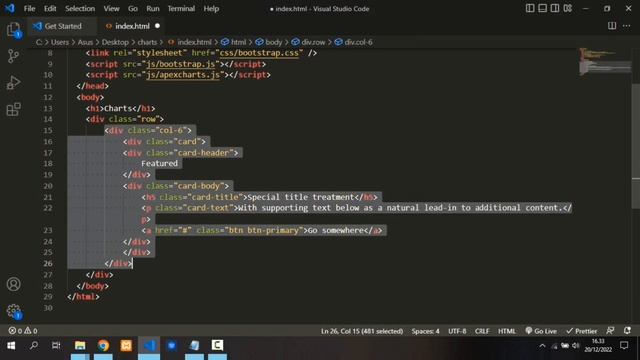
Task: Toggle the primary side bar layout icon
Action: pos(530,8)
